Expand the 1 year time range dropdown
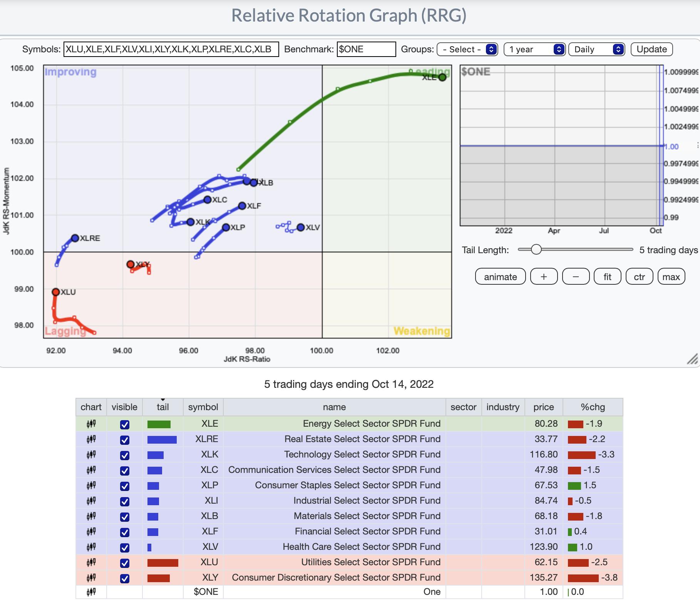The height and width of the screenshot is (601, 700). click(534, 49)
